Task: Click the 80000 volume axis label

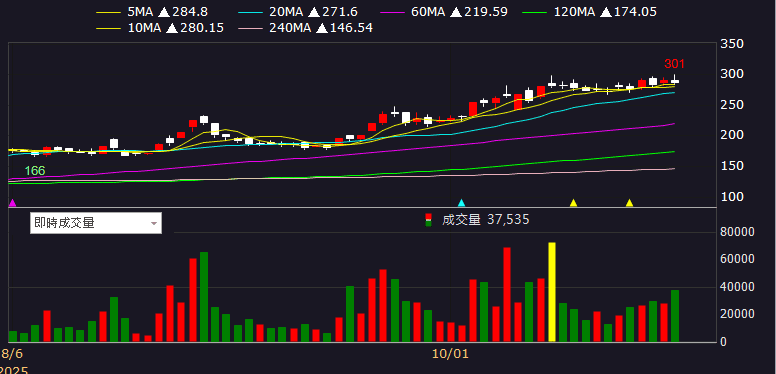Action: click(x=736, y=232)
